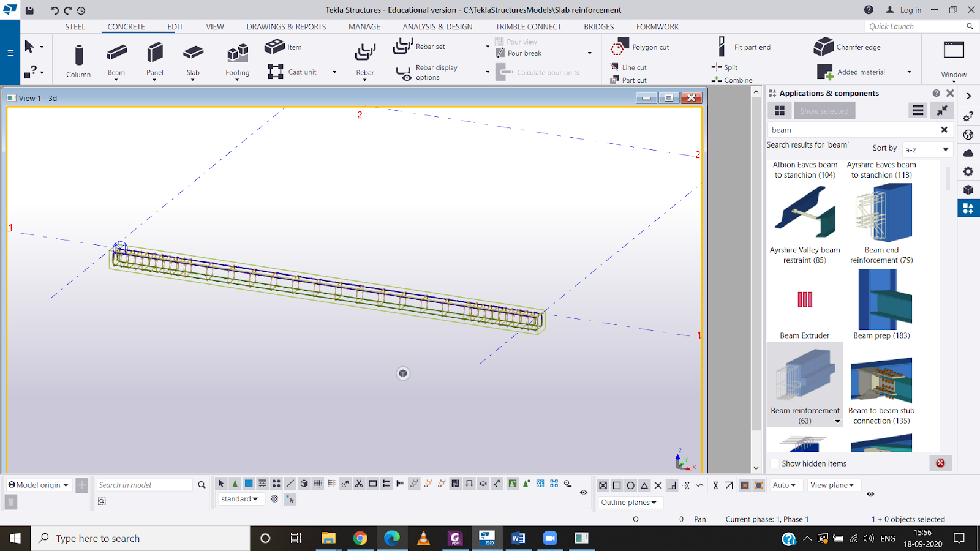980x551 pixels.
Task: Open the DRAWINGS & REPORTS tab
Action: [x=286, y=27]
